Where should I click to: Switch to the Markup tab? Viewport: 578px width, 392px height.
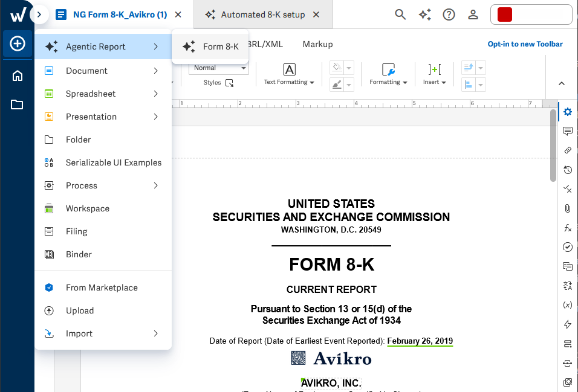(318, 44)
